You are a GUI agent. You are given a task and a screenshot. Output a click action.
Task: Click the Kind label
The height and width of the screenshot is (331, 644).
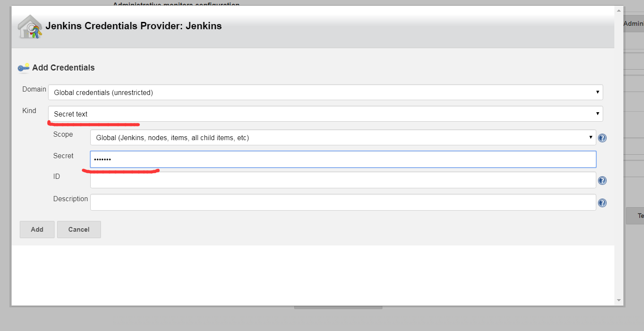point(29,110)
